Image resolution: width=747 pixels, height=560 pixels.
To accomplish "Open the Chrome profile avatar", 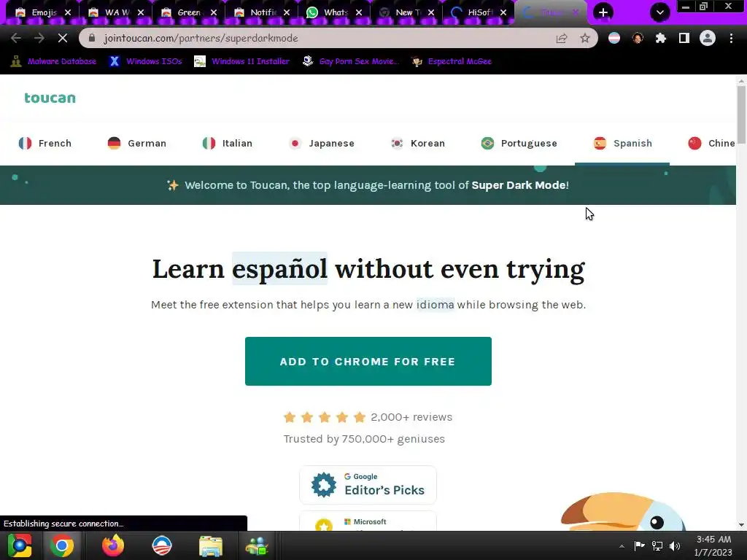I will [708, 38].
